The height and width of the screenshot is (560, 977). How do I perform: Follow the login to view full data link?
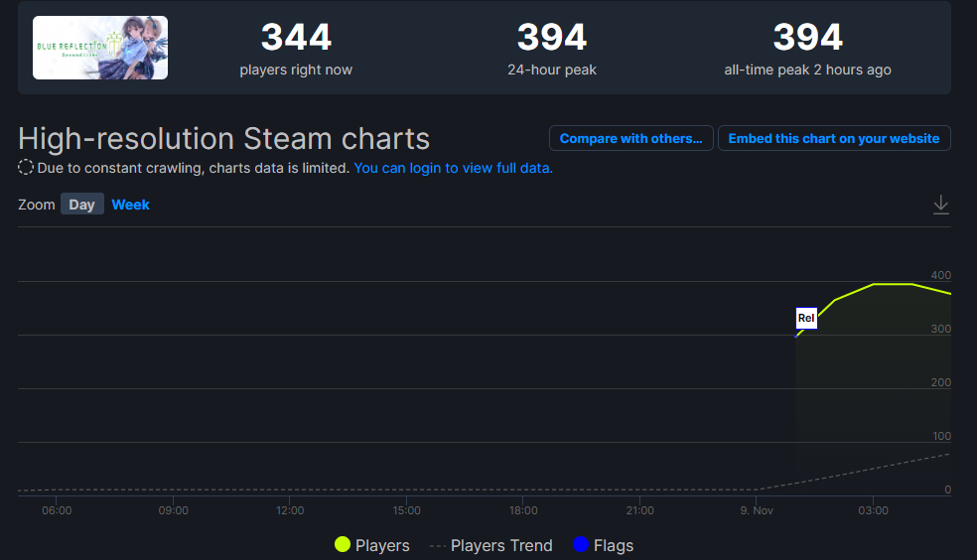(x=453, y=168)
